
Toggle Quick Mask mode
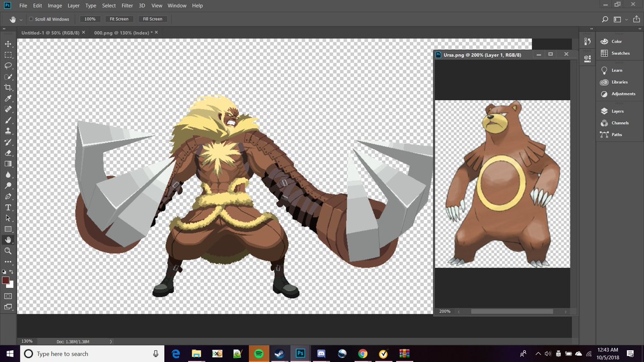point(8,296)
